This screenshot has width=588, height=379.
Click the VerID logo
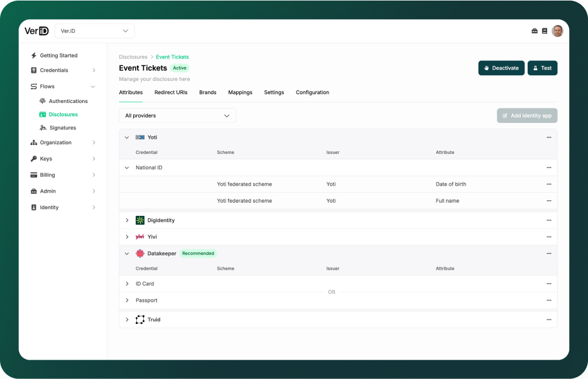36,31
